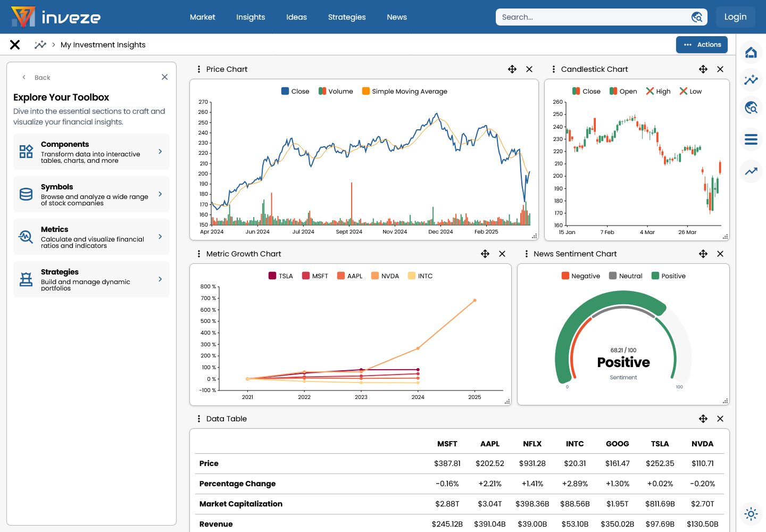Open Candlestick Chart options kebab menu
The image size is (766, 532).
click(x=554, y=69)
